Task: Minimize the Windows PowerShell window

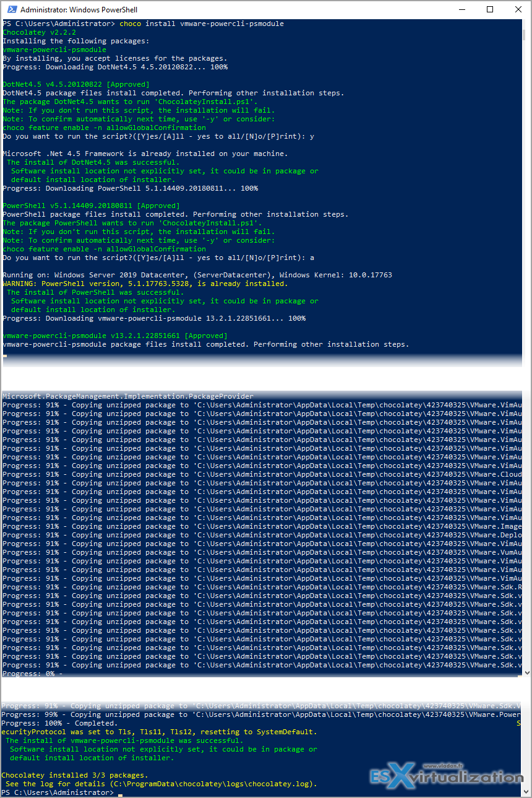Action: [x=461, y=10]
